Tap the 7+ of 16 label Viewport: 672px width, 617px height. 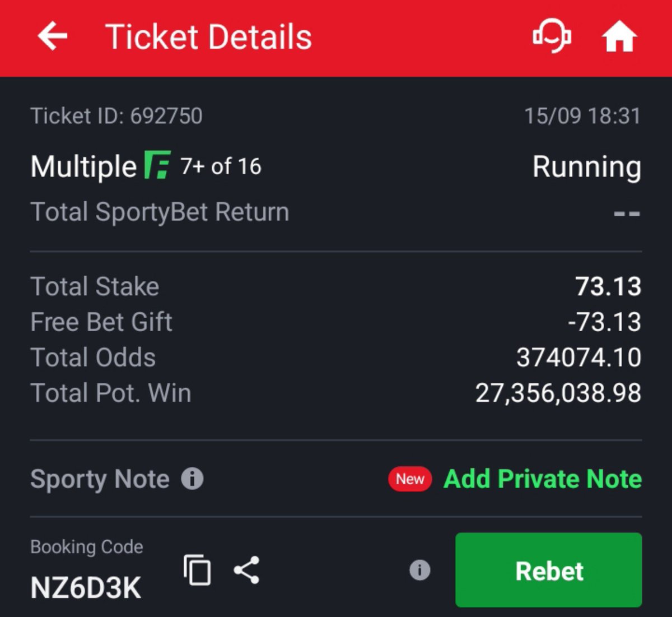click(x=221, y=166)
